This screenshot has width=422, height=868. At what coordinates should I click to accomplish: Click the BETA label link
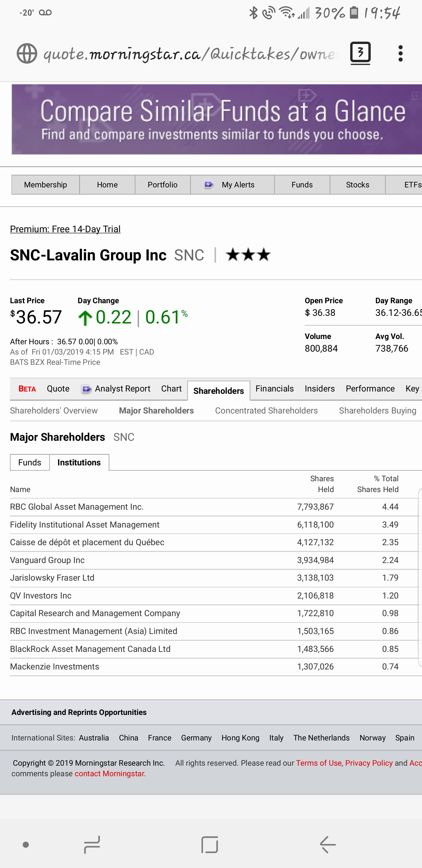click(27, 389)
